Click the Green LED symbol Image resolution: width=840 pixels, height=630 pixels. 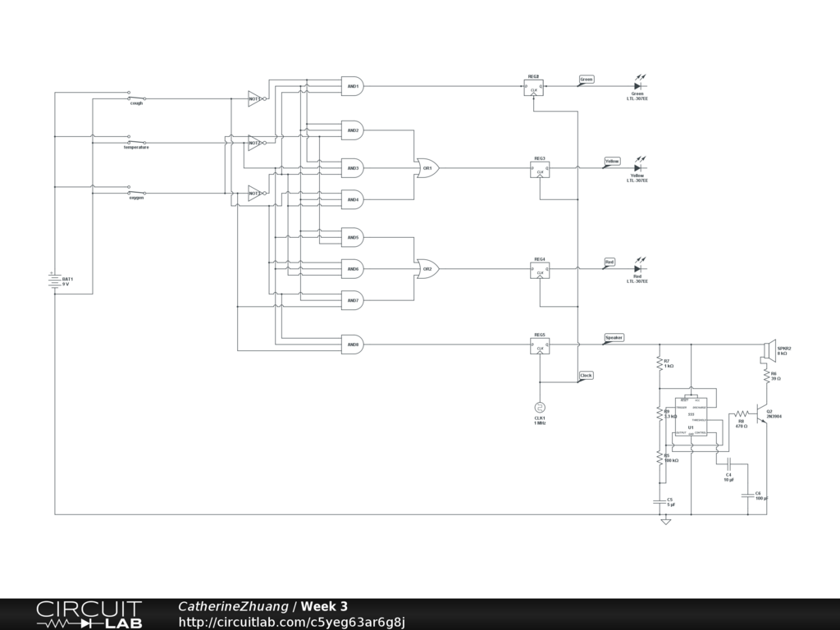[x=637, y=85]
